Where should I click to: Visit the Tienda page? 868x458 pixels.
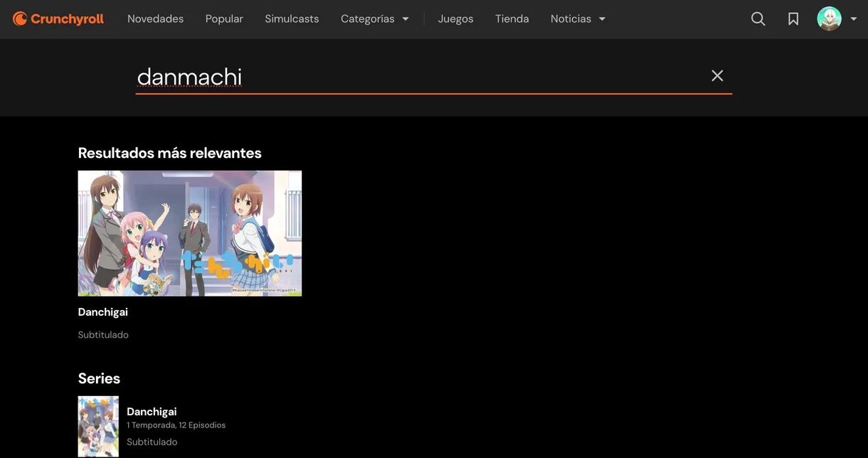coord(512,18)
